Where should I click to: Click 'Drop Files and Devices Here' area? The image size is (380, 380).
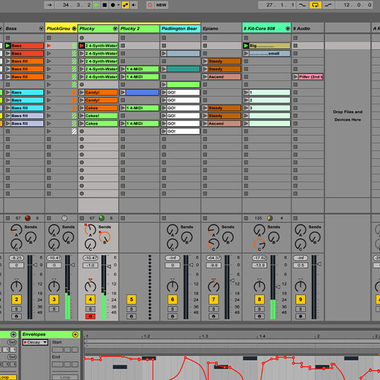[x=347, y=116]
